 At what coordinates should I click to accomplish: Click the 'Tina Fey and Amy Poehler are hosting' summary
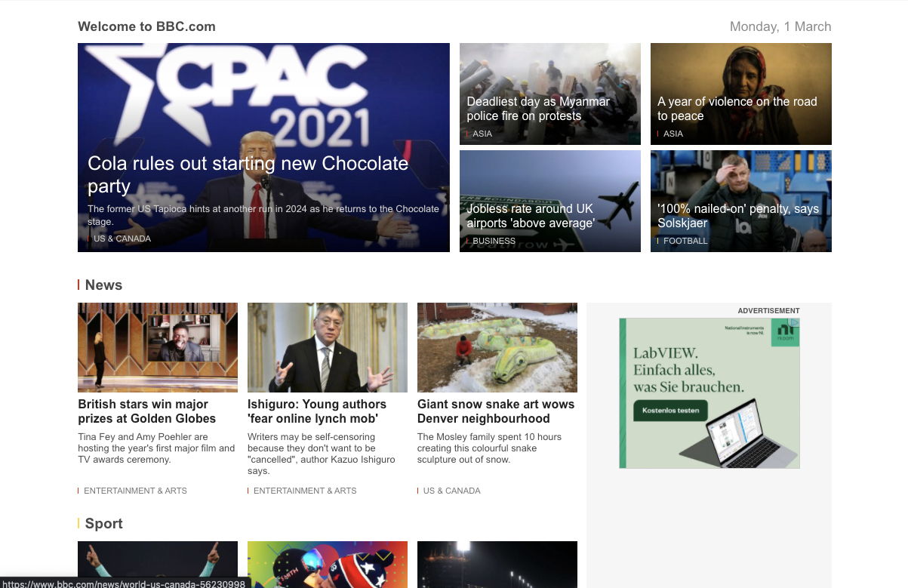156,448
